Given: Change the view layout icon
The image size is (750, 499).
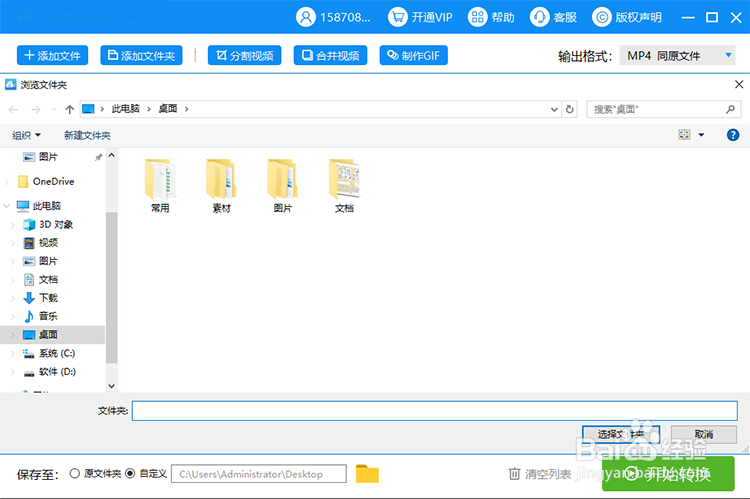Looking at the screenshot, I should (x=684, y=135).
